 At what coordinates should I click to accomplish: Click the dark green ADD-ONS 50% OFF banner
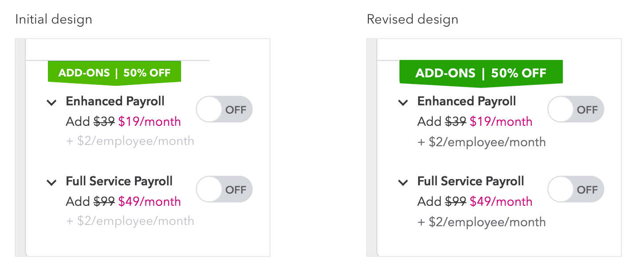click(481, 73)
